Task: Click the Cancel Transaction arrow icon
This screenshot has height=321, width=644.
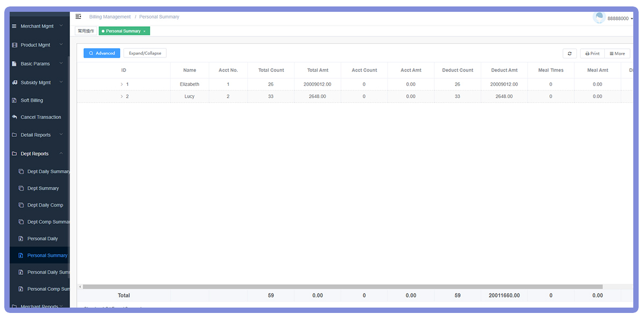Action: 14,117
